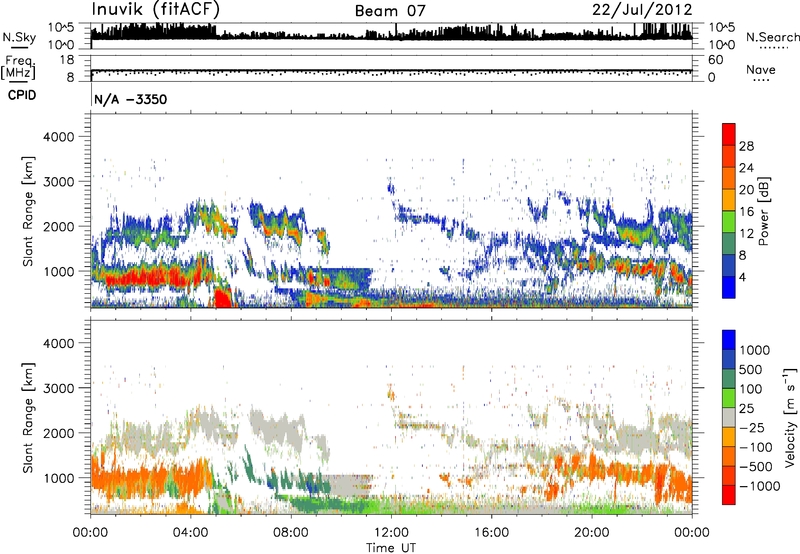Select the "Freq. [MHz]" axis label
Viewport: 800px width, 554px height.
click(x=19, y=67)
